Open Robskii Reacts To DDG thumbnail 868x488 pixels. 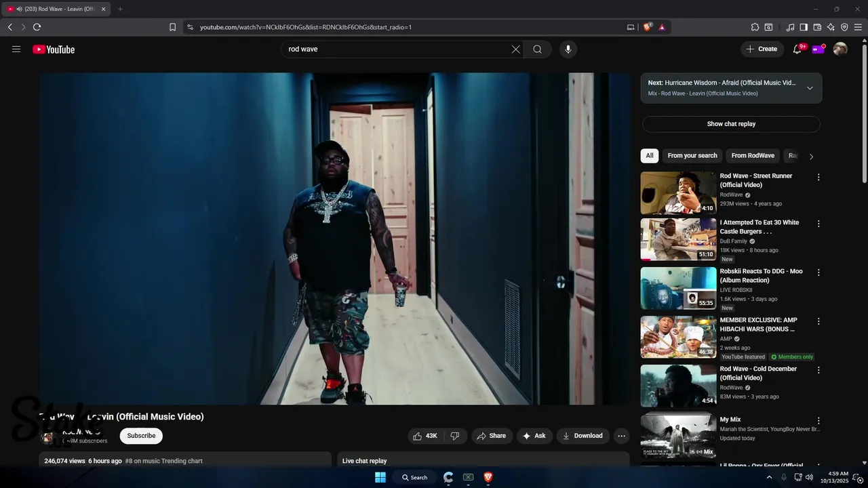click(678, 288)
